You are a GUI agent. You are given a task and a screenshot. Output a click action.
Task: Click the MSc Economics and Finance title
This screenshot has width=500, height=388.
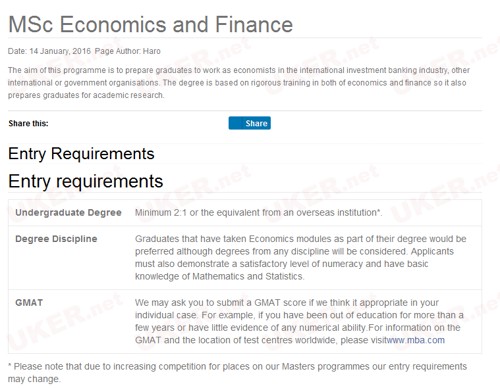pyautogui.click(x=150, y=24)
